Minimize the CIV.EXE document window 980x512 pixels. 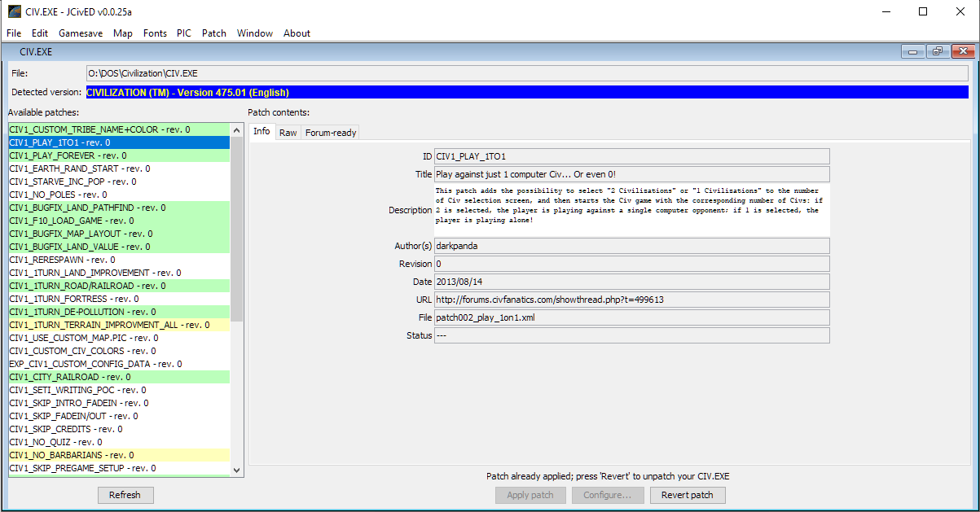tap(912, 50)
